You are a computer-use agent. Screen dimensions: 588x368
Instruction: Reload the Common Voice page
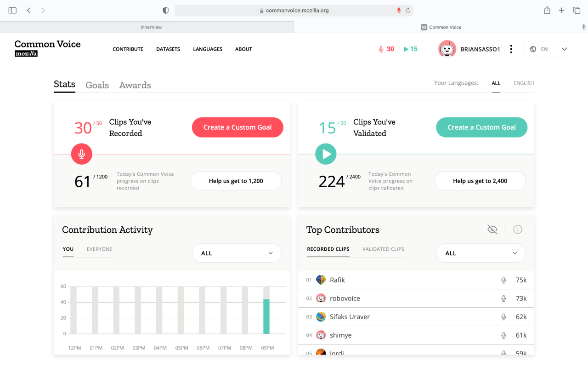pyautogui.click(x=407, y=10)
